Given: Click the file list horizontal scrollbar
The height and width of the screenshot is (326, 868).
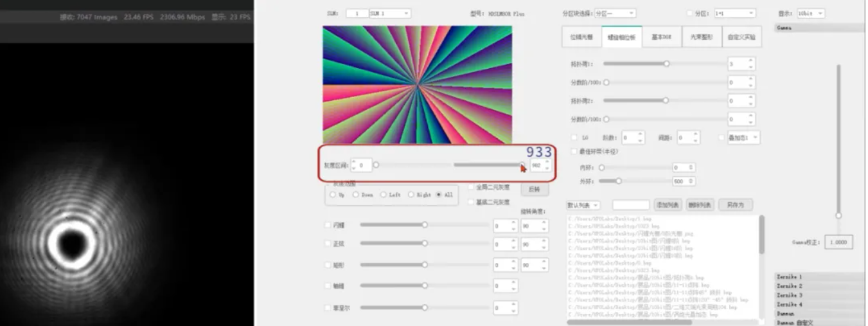Looking at the screenshot, I should (628, 321).
